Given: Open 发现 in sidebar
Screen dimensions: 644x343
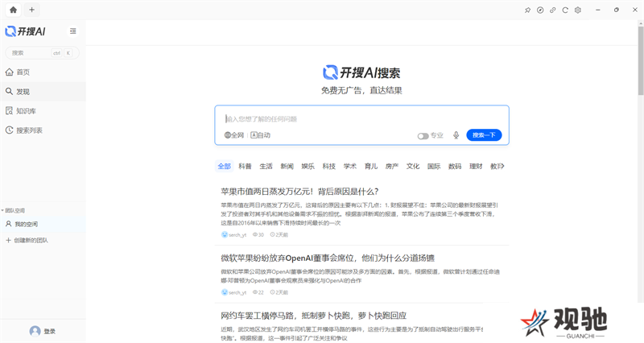Looking at the screenshot, I should (43, 92).
